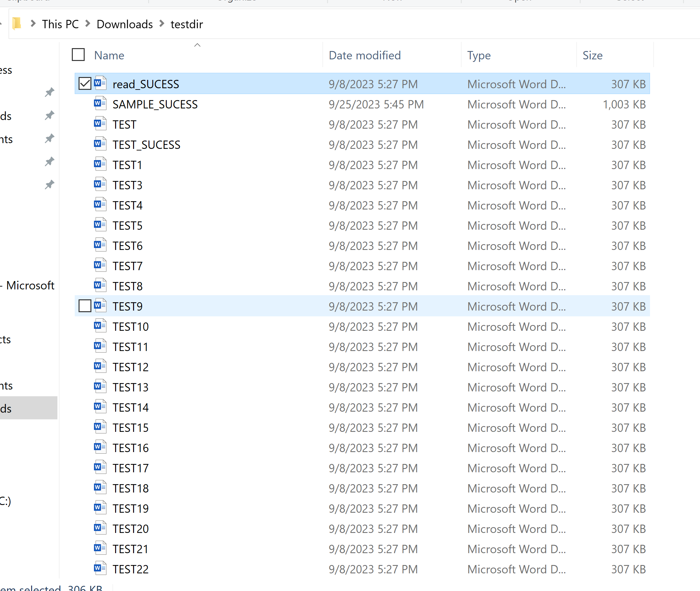
Task: Click the Word icon of TEST13
Action: (100, 386)
